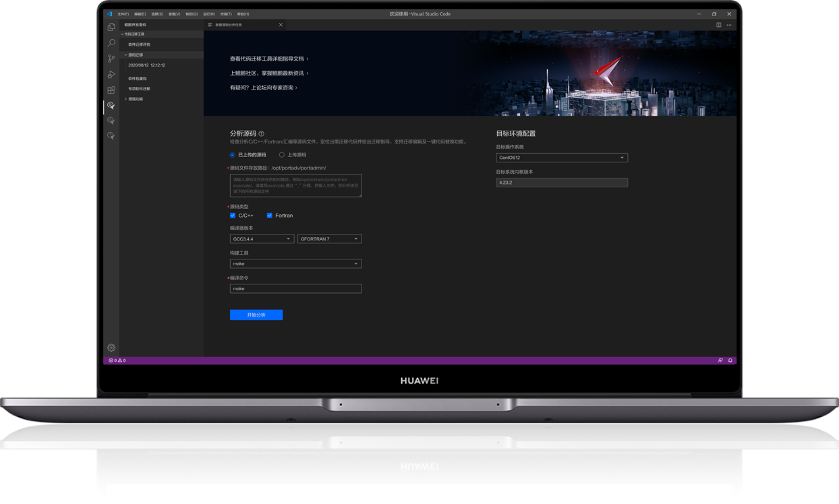Open the 转到(G) menu
Viewport: 839px width, 504px height.
click(x=192, y=13)
